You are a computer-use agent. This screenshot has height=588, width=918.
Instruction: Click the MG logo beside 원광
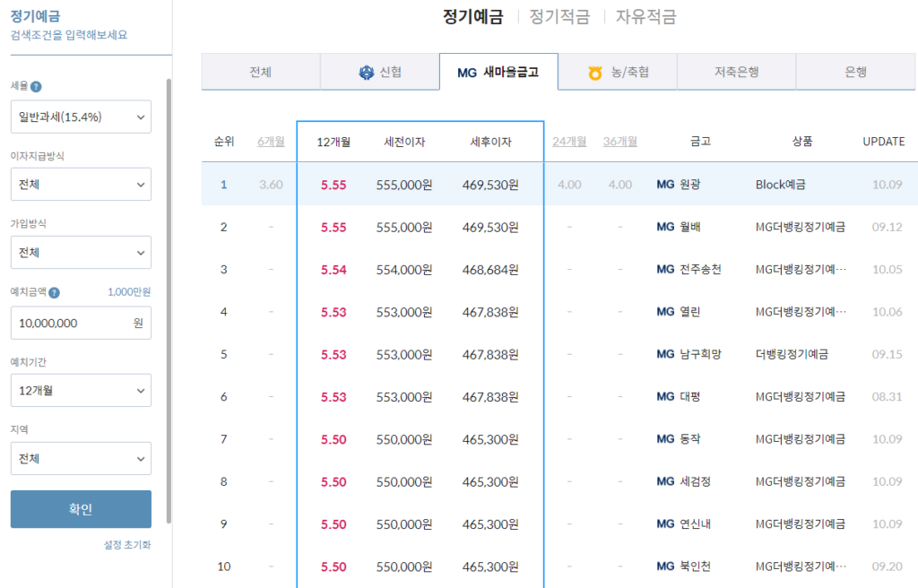[x=667, y=185]
